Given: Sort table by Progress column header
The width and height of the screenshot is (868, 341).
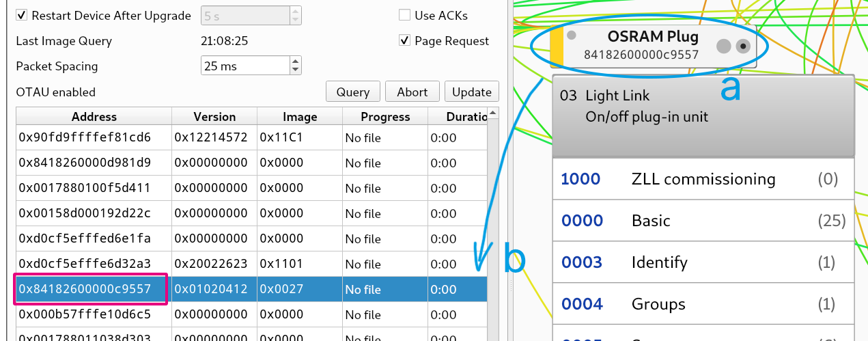Looking at the screenshot, I should [385, 117].
